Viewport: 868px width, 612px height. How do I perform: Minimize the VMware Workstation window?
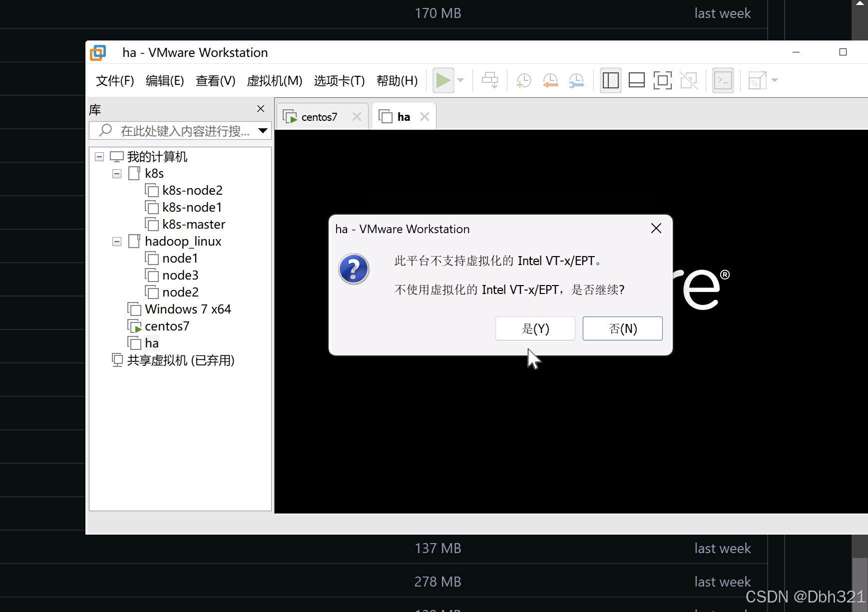pos(796,52)
